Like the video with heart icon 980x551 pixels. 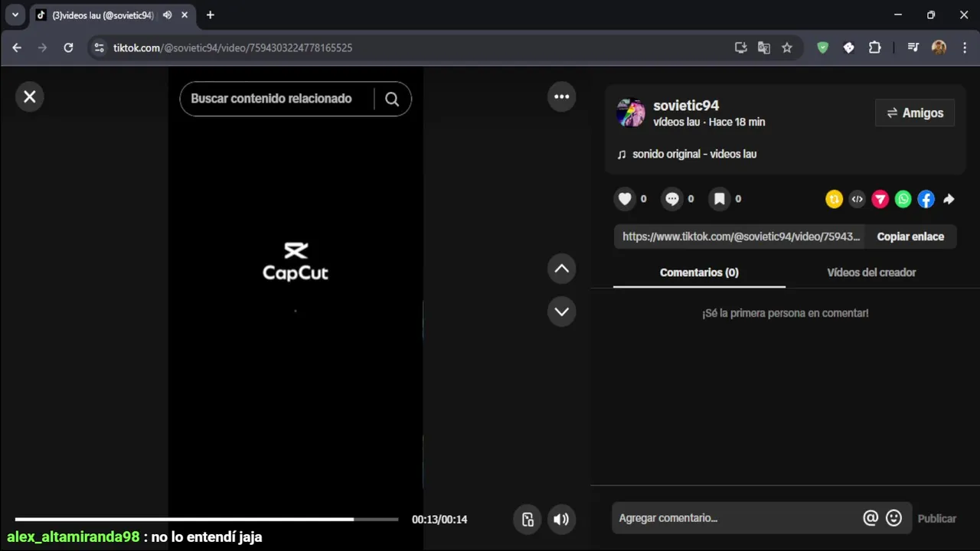(625, 199)
